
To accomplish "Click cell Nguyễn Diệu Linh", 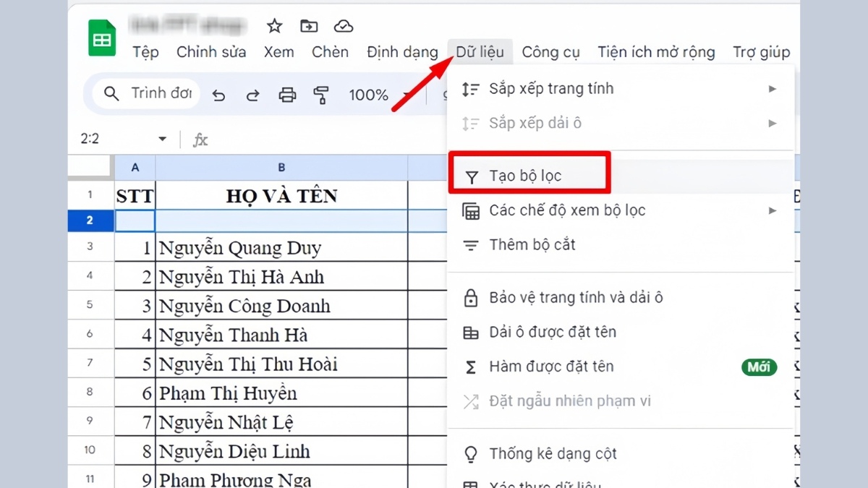I will (281, 450).
